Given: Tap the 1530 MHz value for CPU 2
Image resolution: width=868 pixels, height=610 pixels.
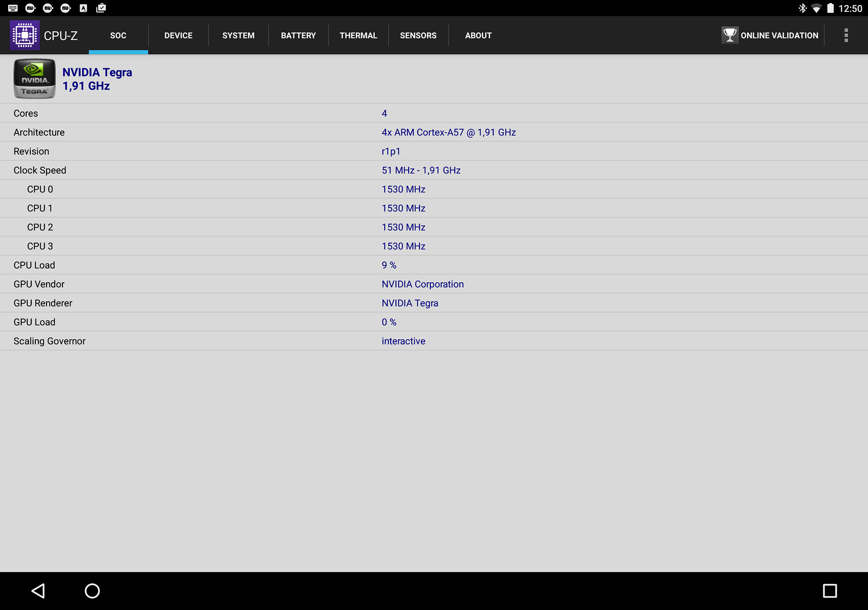Looking at the screenshot, I should (x=403, y=227).
